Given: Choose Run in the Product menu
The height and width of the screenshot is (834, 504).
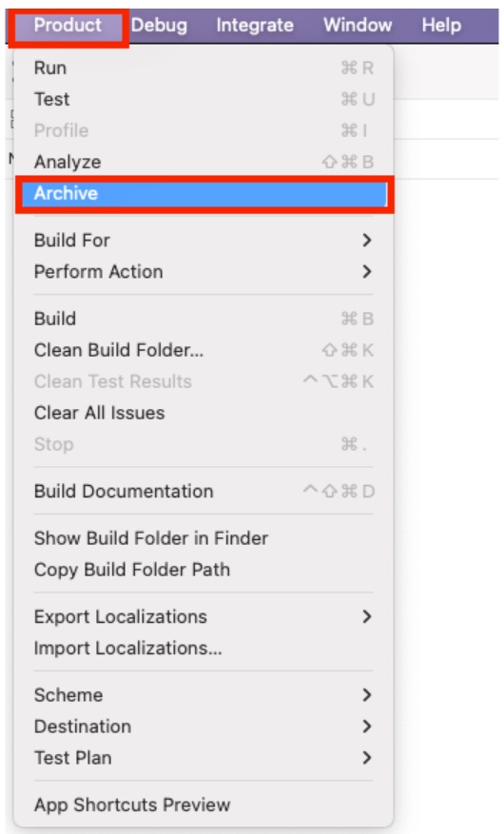Looking at the screenshot, I should point(204,68).
